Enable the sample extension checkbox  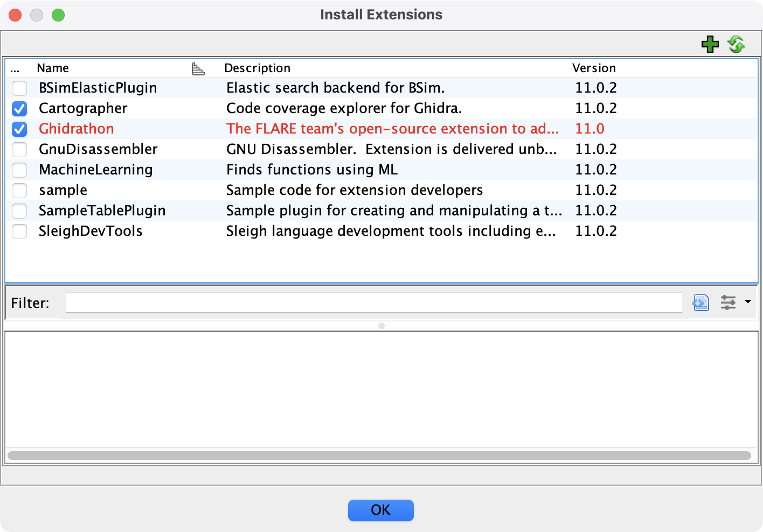click(19, 191)
